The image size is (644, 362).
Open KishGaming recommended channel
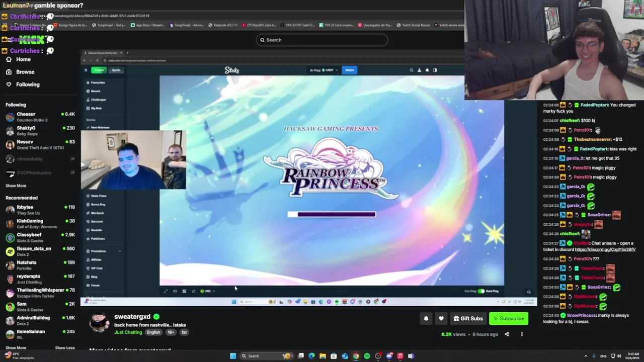[x=40, y=223]
